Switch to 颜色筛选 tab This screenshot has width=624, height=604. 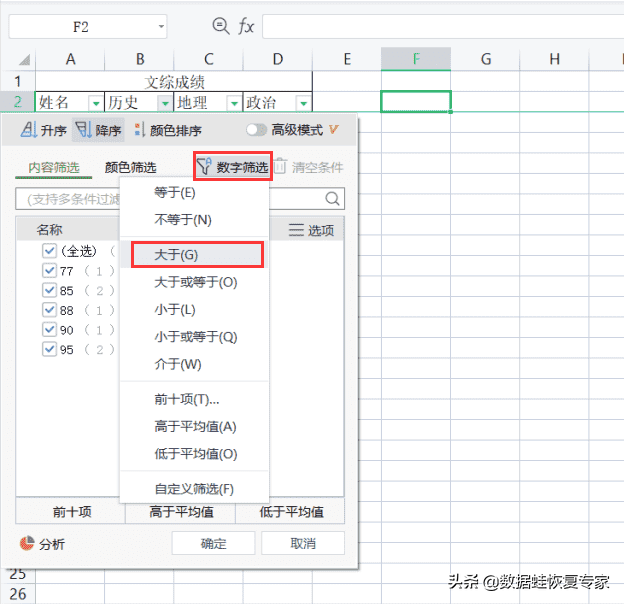tap(131, 168)
